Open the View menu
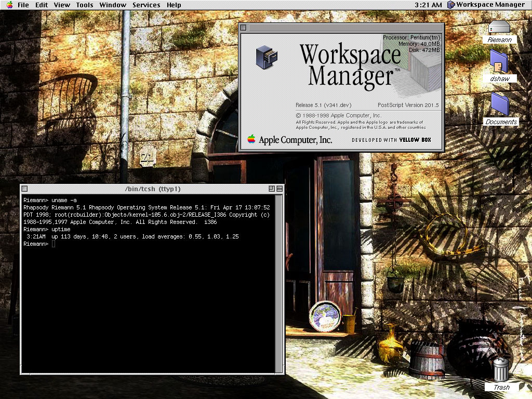Viewport: 532px width, 399px height. coord(62,5)
